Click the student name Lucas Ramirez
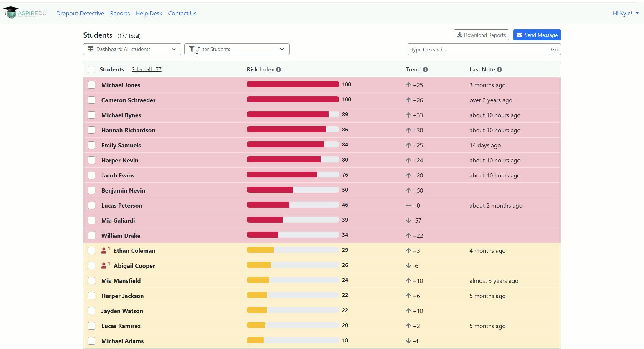This screenshot has height=349, width=644. tap(121, 326)
